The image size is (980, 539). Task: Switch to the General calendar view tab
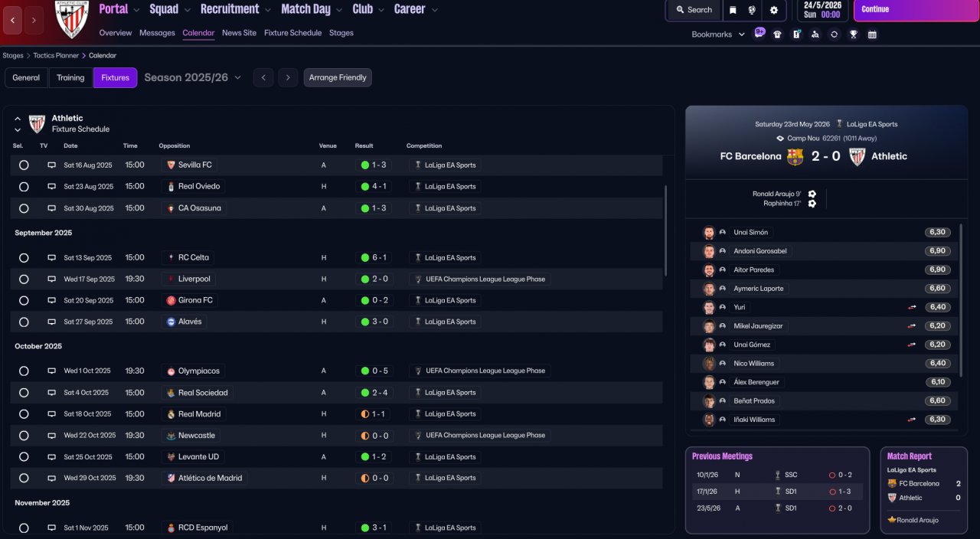tap(26, 77)
